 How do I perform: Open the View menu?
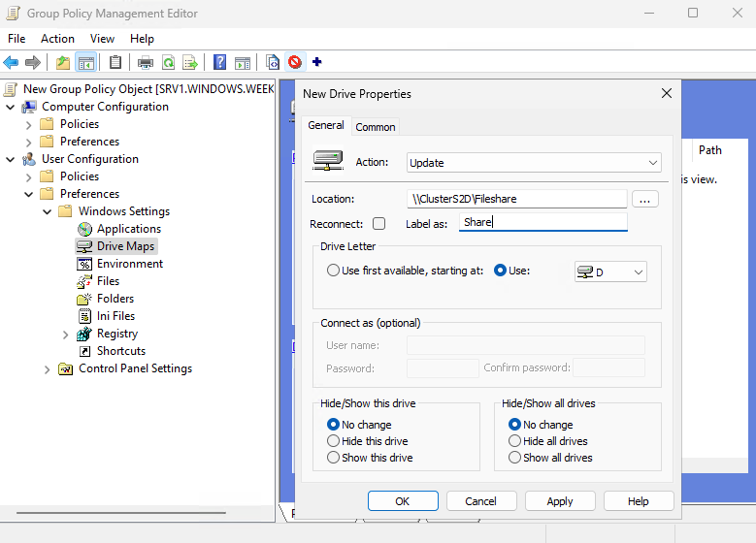click(x=102, y=39)
